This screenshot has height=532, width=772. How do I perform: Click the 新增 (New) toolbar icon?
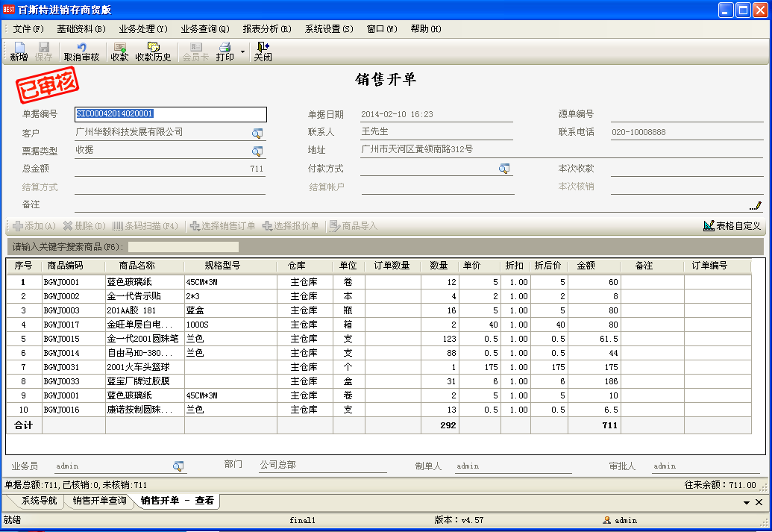point(19,51)
